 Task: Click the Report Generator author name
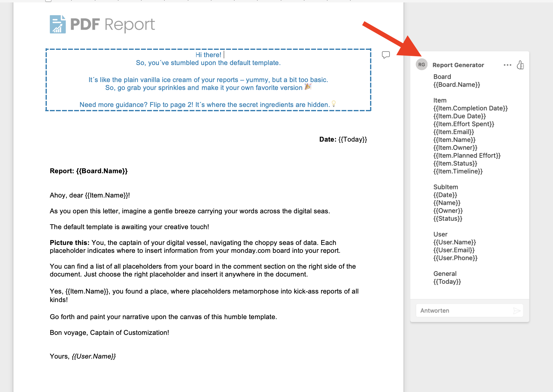[458, 65]
